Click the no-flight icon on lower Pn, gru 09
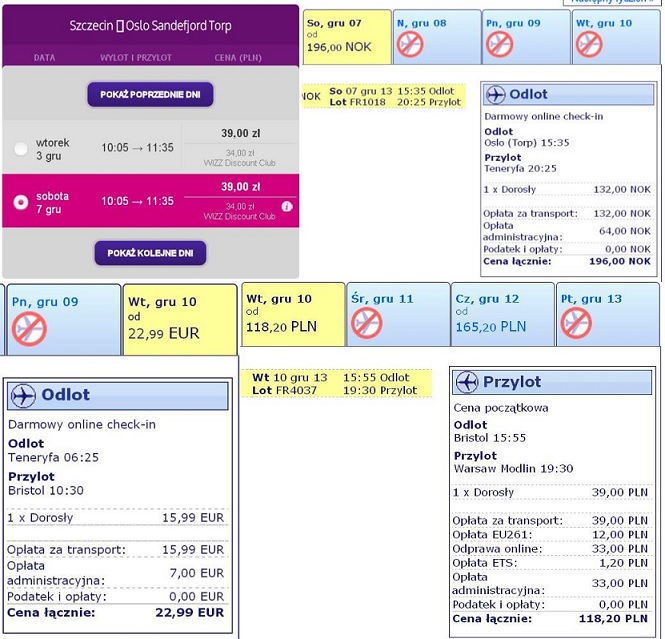The image size is (665, 639). pyautogui.click(x=29, y=329)
